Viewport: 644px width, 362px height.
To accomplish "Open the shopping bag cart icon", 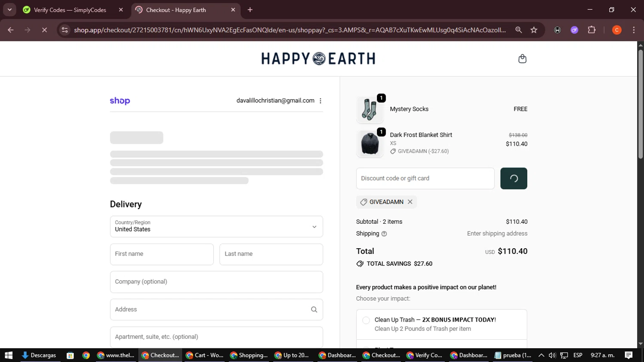I will (522, 58).
